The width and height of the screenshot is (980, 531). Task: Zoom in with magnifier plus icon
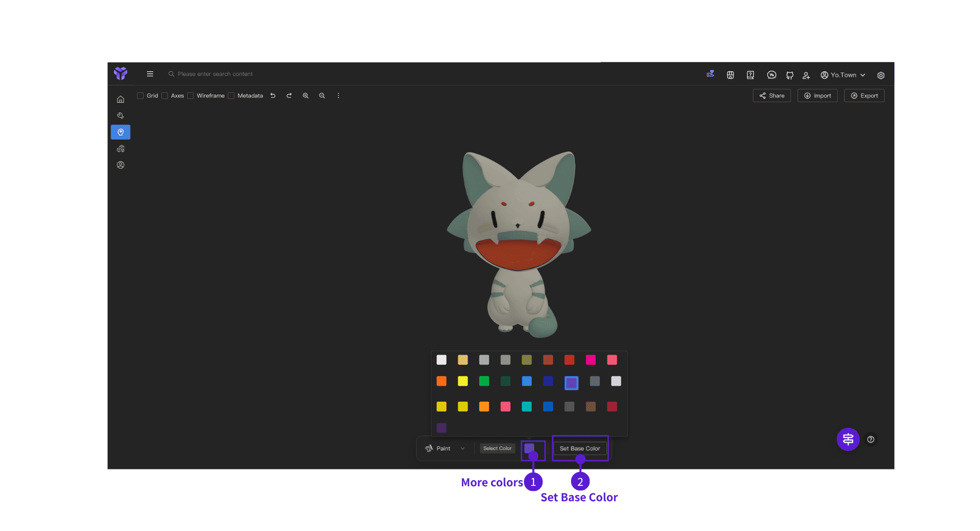[305, 95]
